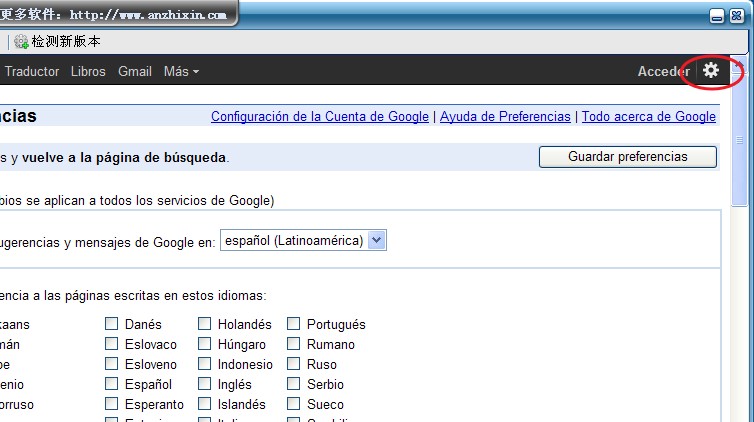Open Libros in the navigation bar
Viewport: 754px width, 422px height.
click(x=88, y=71)
